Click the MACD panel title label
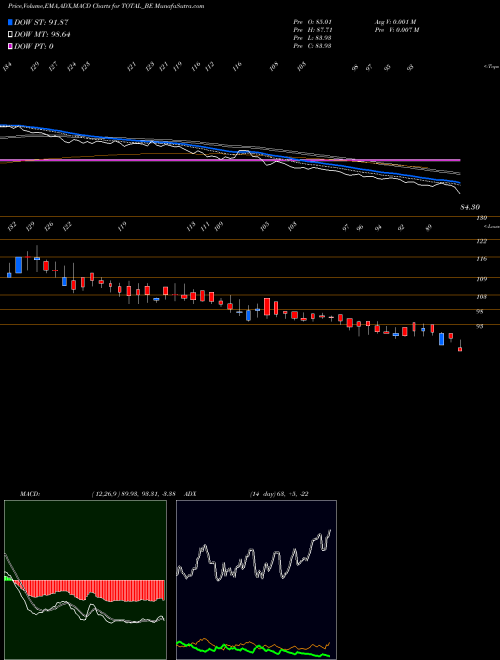Image resolution: width=500 pixels, height=660 pixels. 30,494
